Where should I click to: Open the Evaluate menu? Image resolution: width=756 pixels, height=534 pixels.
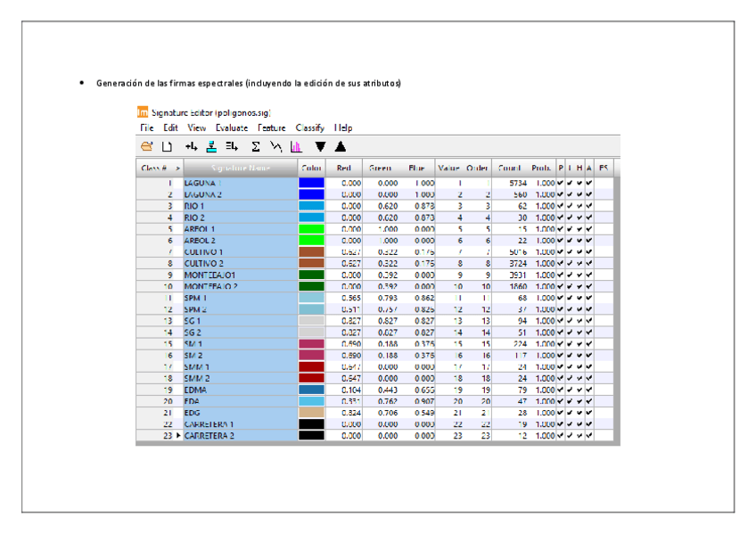(x=232, y=128)
